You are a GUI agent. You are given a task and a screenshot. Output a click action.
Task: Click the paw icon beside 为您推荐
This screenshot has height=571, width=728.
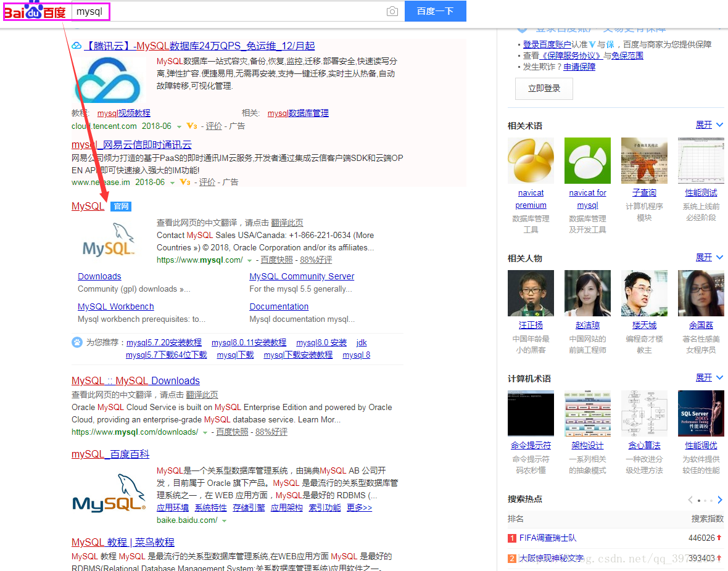[77, 343]
